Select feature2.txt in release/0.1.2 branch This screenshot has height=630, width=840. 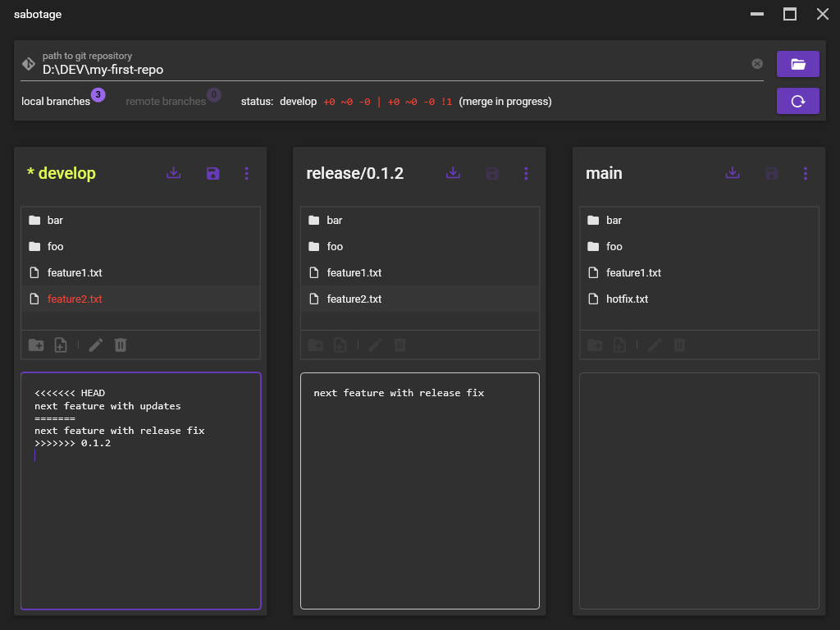(x=420, y=299)
